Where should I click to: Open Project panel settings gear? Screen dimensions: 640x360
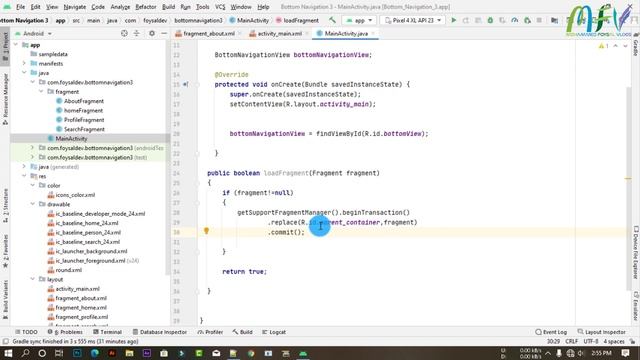[x=151, y=33]
